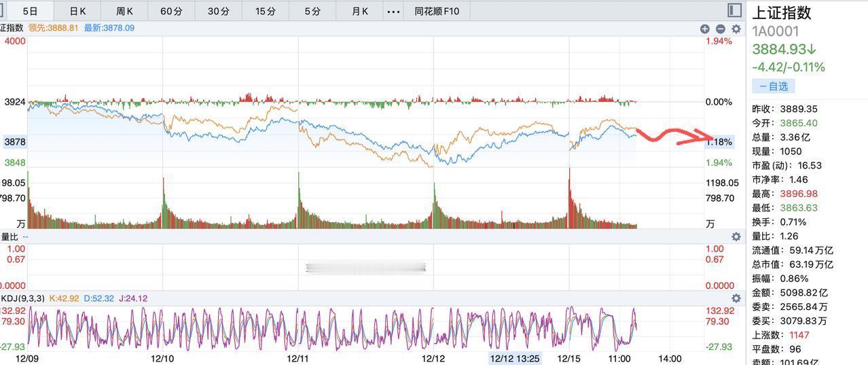868x365 pixels.
Task: Remove index via 一自选 button
Action: [773, 86]
